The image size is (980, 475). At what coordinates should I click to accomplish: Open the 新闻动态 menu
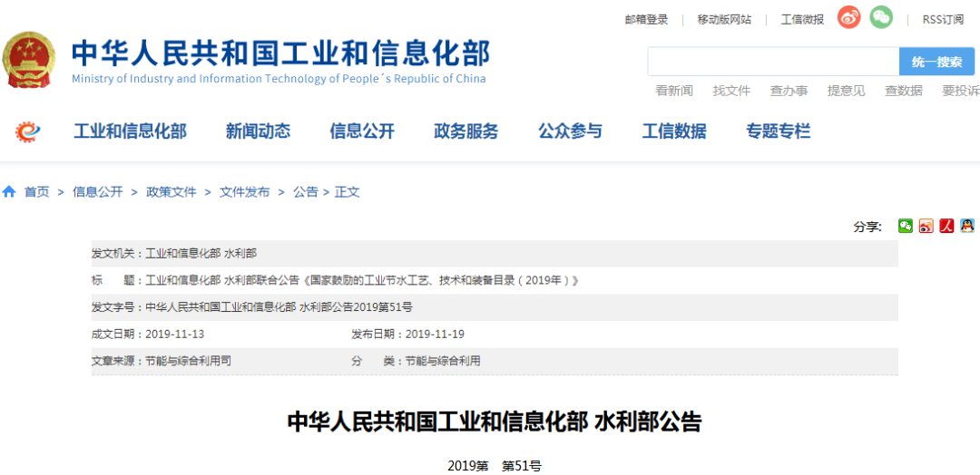pyautogui.click(x=258, y=131)
